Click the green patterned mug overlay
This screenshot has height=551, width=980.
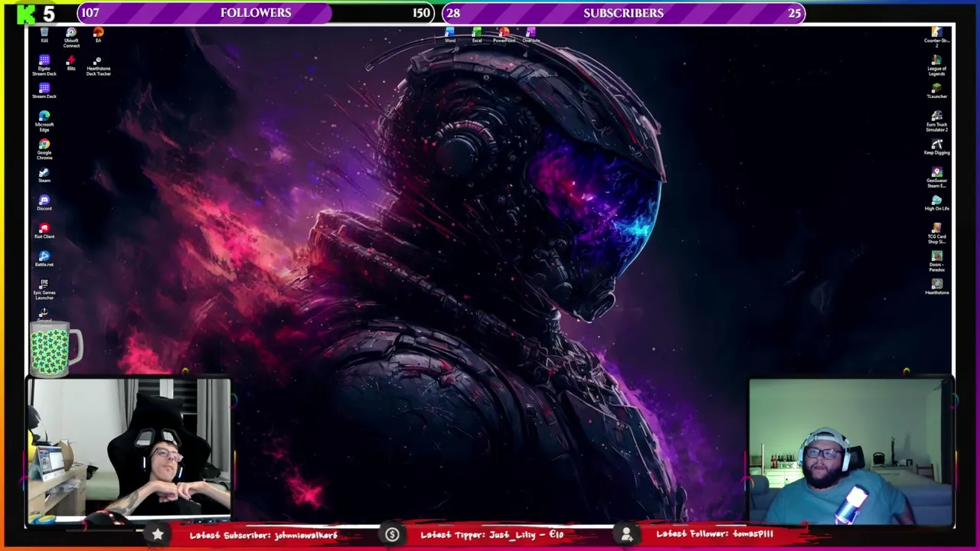click(56, 350)
